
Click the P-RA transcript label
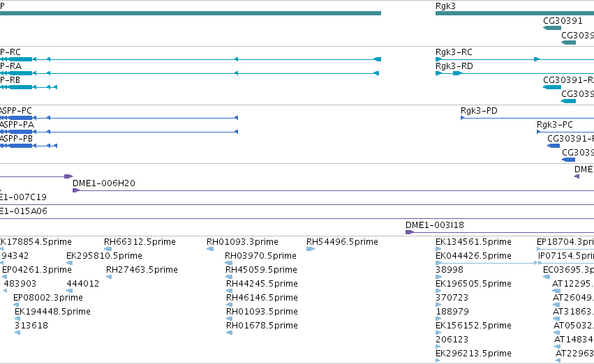point(10,66)
